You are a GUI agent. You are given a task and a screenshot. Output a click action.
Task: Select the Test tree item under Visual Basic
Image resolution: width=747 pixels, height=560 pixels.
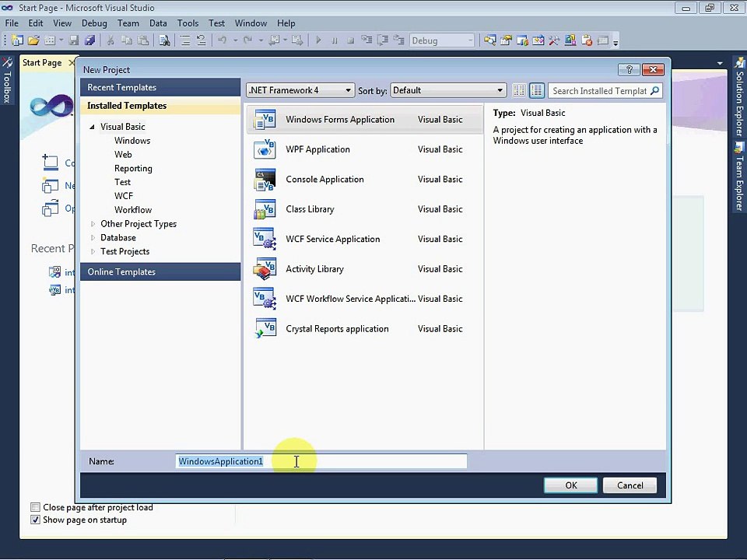coord(122,182)
